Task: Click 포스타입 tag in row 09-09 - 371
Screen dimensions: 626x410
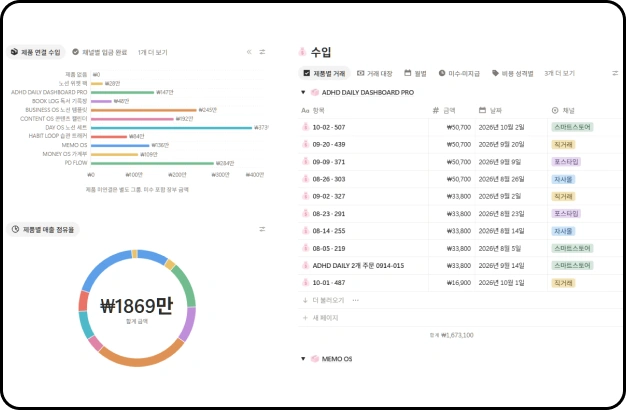Action: point(566,162)
